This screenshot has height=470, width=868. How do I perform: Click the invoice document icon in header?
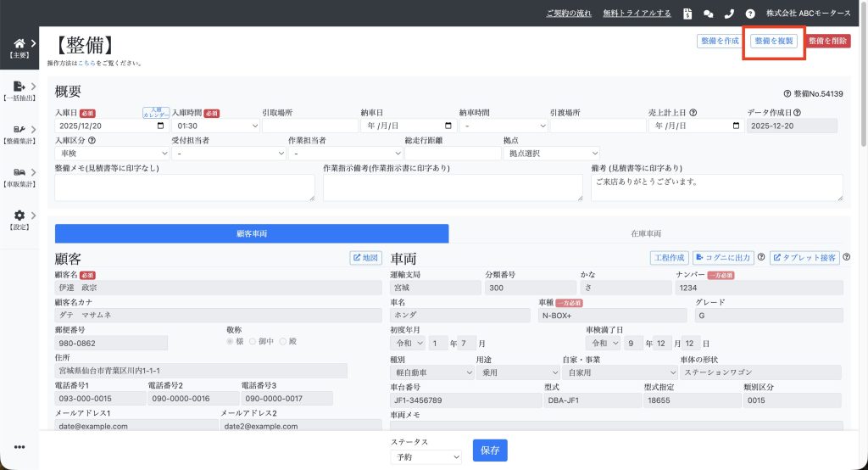(x=687, y=14)
